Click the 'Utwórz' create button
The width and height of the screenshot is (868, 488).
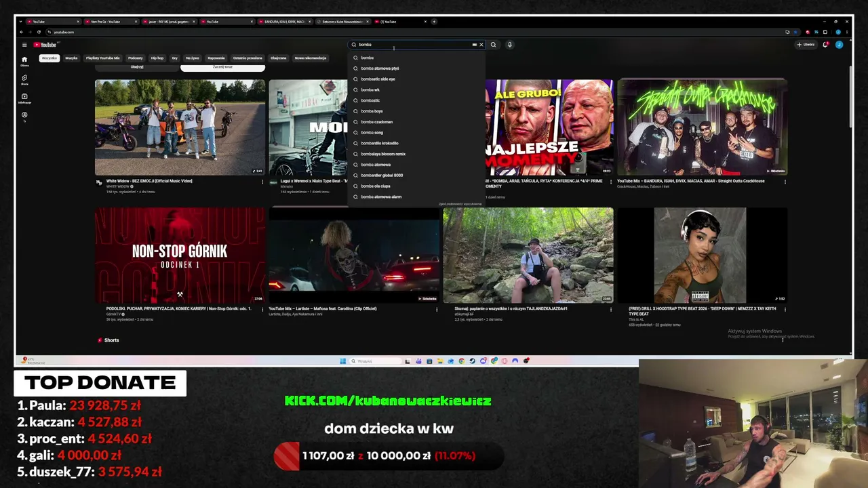point(806,45)
